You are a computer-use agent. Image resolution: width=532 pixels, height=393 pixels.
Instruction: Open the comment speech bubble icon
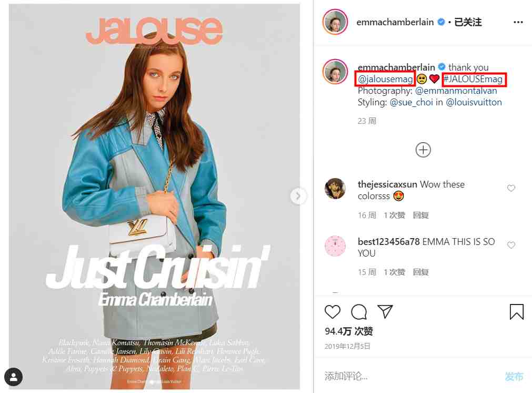tap(359, 311)
